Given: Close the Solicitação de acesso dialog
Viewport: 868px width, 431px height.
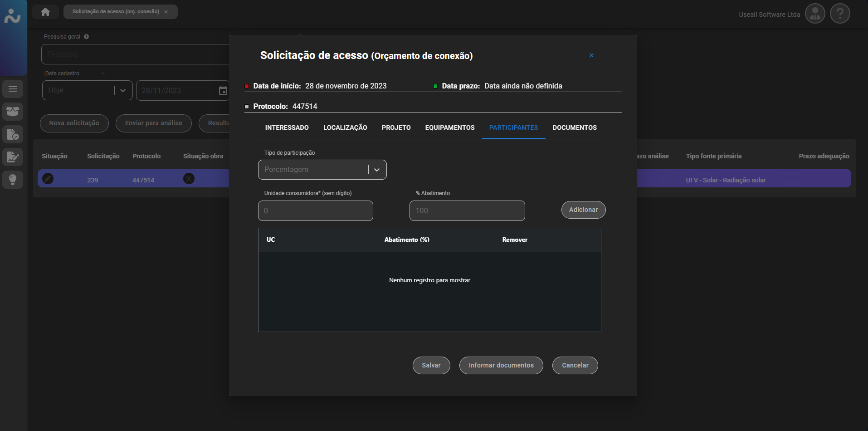Looking at the screenshot, I should coord(591,55).
